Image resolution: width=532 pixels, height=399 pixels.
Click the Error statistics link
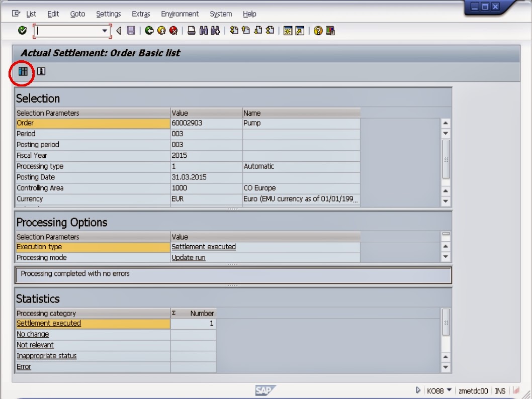tap(24, 367)
